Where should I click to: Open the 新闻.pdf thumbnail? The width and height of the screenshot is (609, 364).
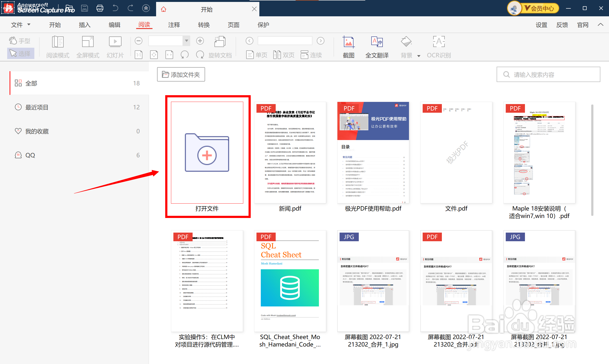290,152
